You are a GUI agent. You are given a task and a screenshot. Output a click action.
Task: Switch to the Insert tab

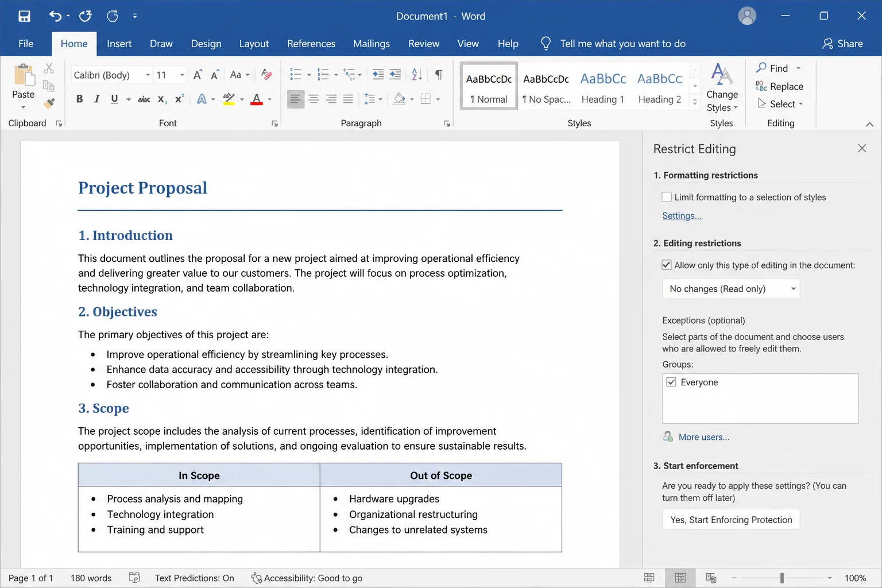coord(119,44)
